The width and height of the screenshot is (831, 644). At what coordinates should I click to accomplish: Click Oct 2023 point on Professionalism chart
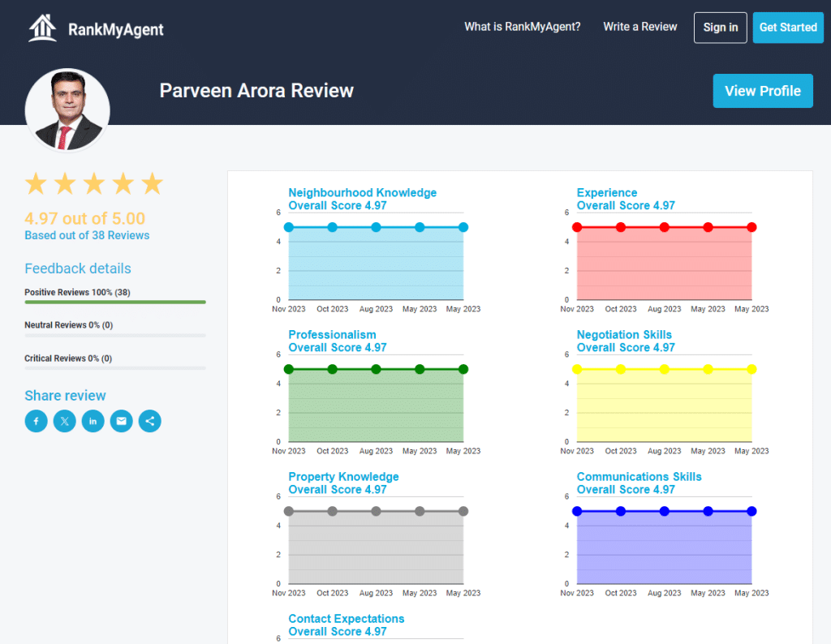[x=332, y=369]
